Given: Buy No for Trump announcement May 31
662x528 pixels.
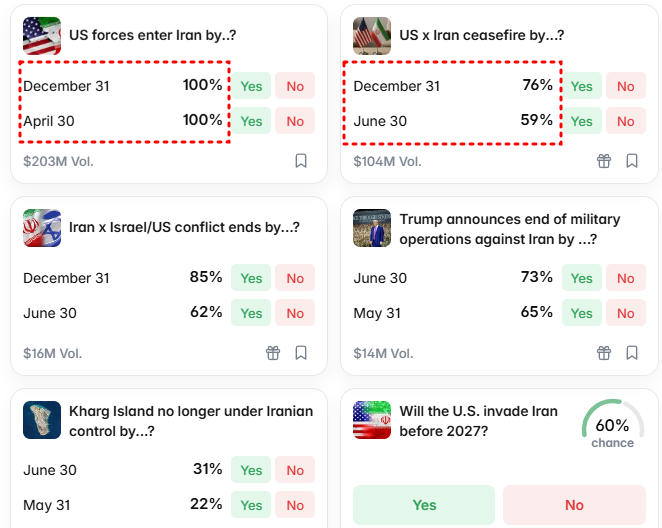Looking at the screenshot, I should coord(626,313).
